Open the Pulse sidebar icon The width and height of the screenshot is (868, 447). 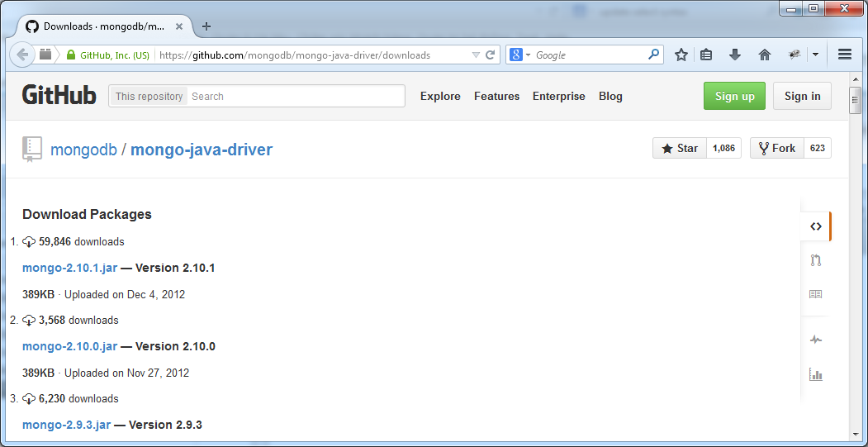815,340
